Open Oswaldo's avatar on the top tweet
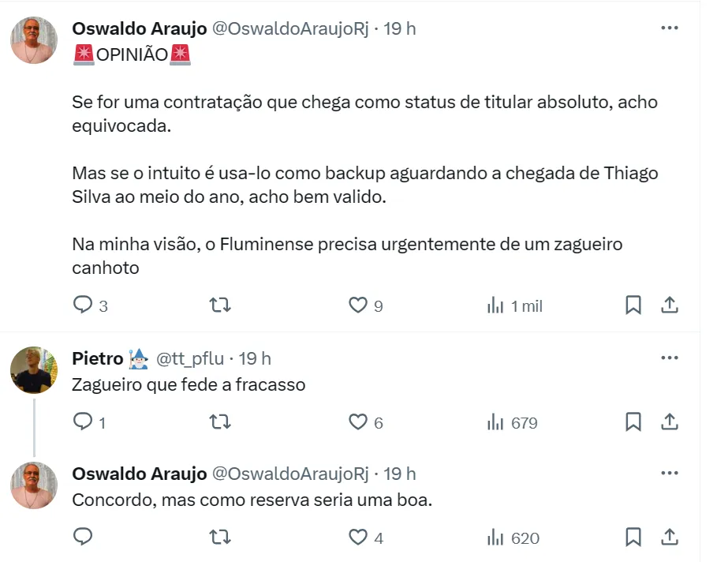Viewport: 728px width, 562px height. [x=34, y=39]
